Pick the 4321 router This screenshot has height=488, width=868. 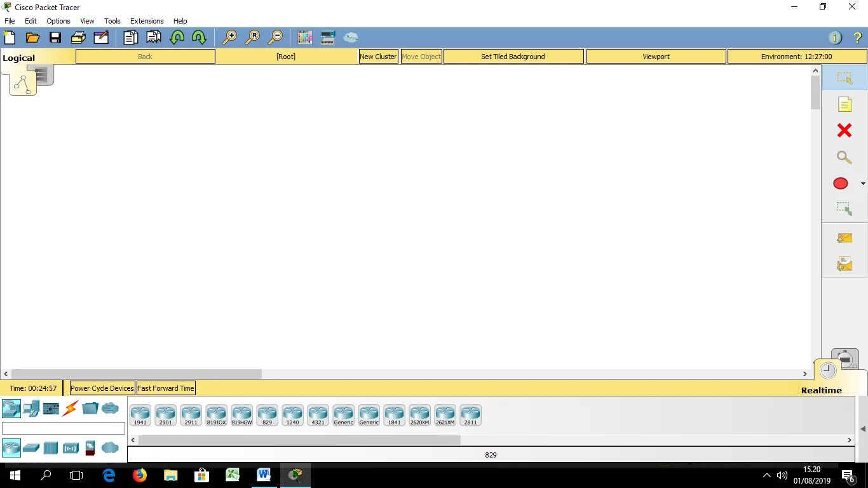[318, 415]
